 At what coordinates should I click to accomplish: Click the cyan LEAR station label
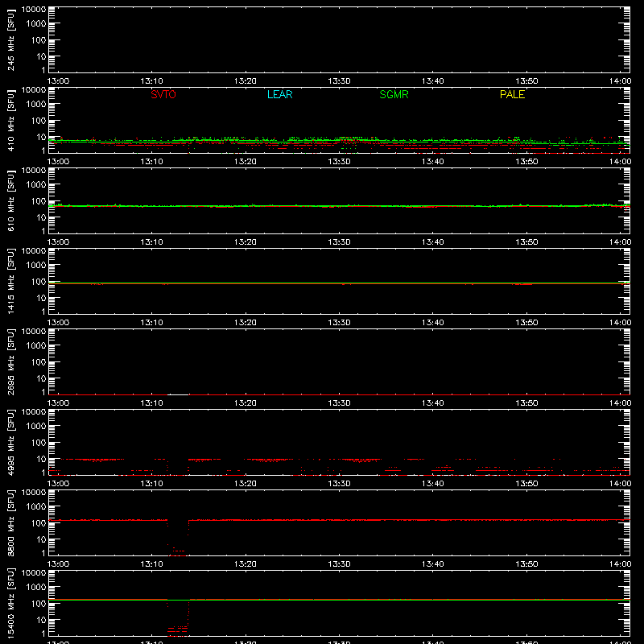[279, 94]
